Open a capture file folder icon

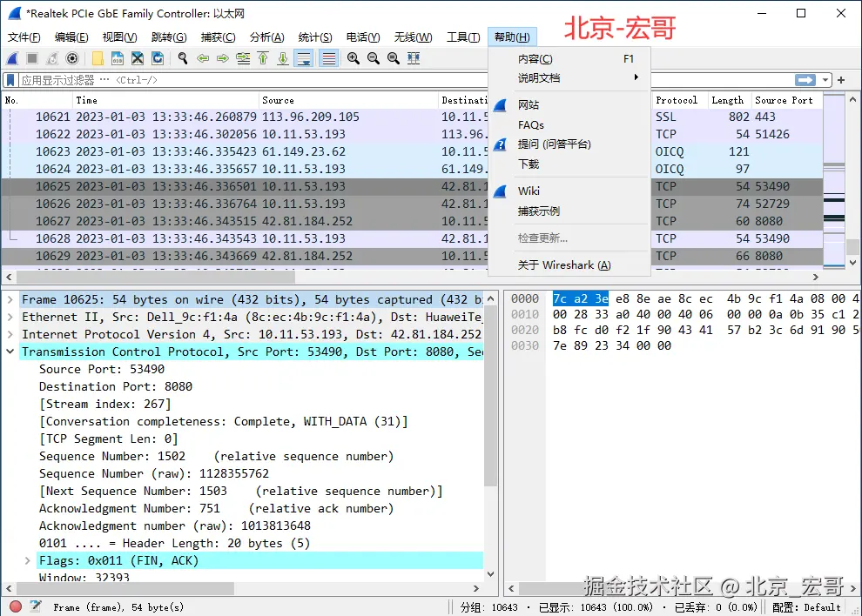(x=98, y=58)
